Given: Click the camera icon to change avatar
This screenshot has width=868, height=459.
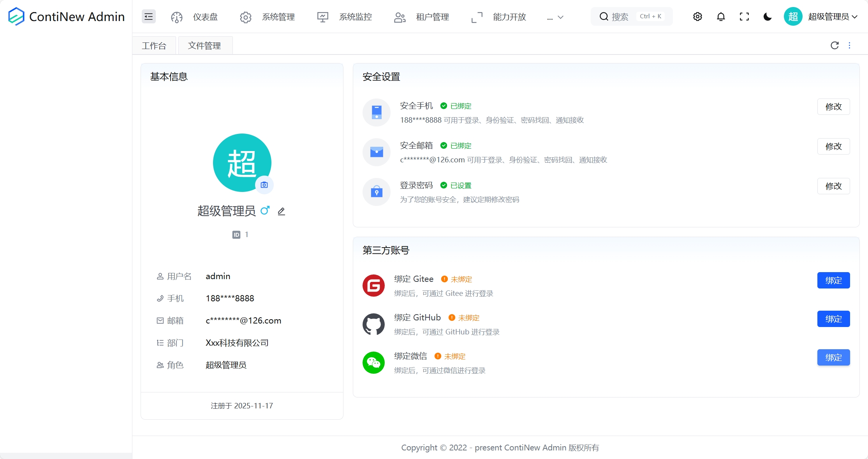Looking at the screenshot, I should (264, 185).
